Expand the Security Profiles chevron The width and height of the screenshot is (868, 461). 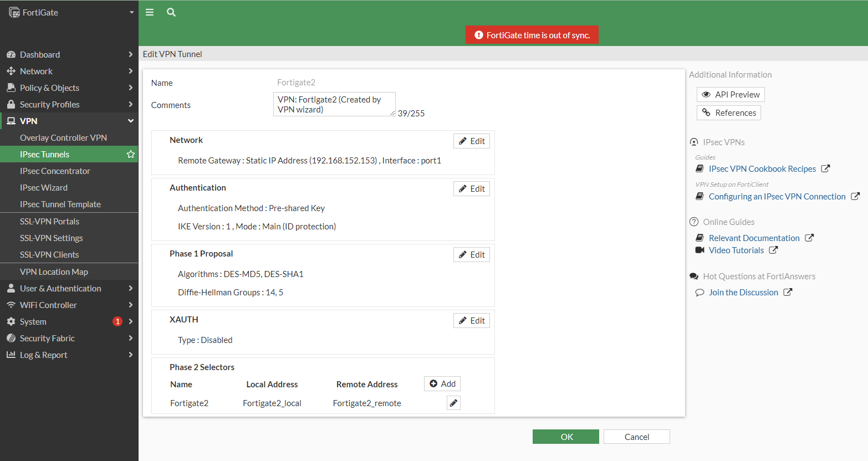point(131,104)
